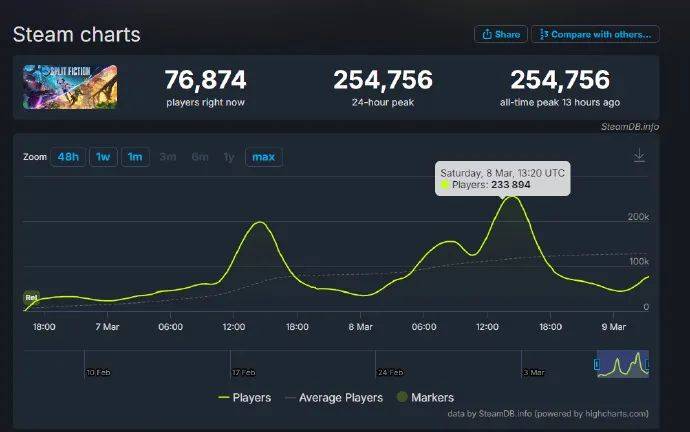This screenshot has width=690, height=432.
Task: Click the 8 Mar axis label
Action: pyautogui.click(x=360, y=327)
